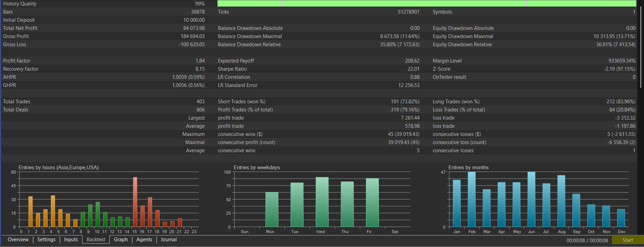Click the Entries by hours chart title
Viewport: 644px width, 247px height.
pos(59,167)
